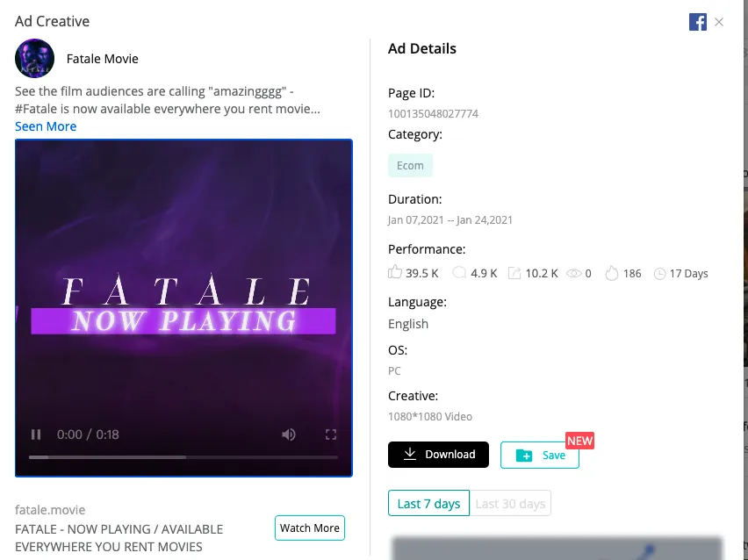Close the Ad Creative dialog
Screen dimensions: 748x560
(719, 22)
